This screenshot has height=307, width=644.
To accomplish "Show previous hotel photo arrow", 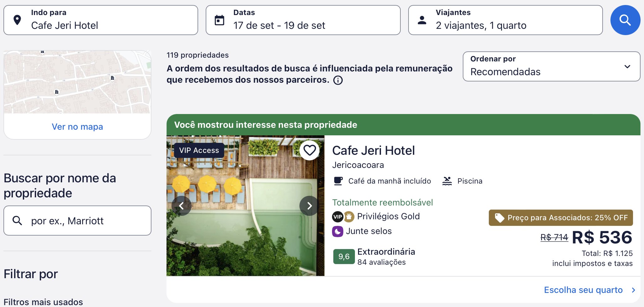I will pos(182,206).
